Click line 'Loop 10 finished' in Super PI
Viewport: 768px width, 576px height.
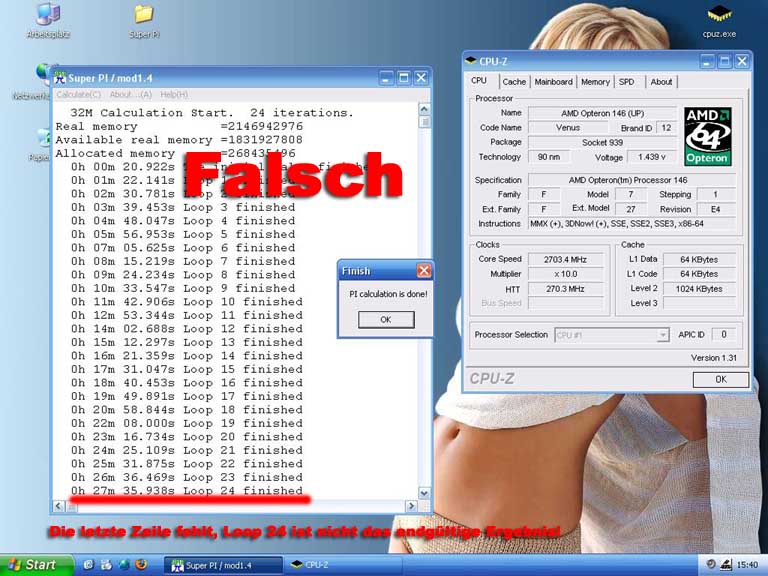coord(187,302)
